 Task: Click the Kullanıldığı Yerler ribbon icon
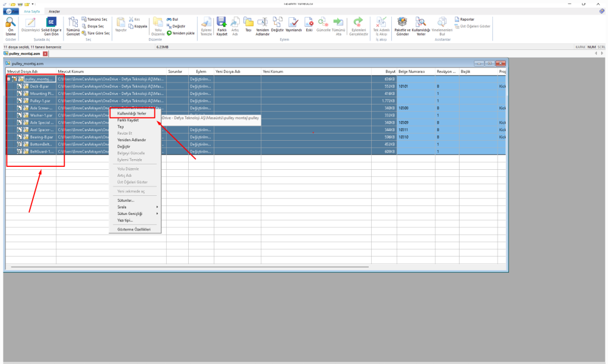[420, 23]
